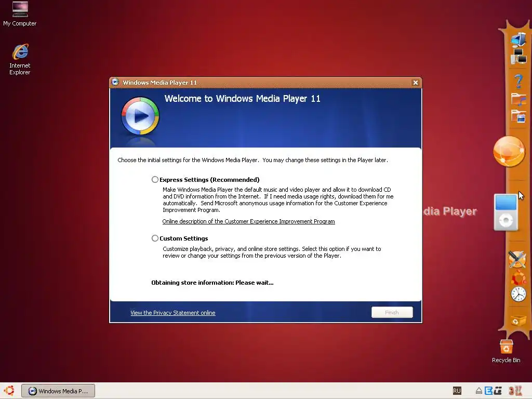
Task: Close the Windows Media Player 11 dialog
Action: pyautogui.click(x=415, y=83)
